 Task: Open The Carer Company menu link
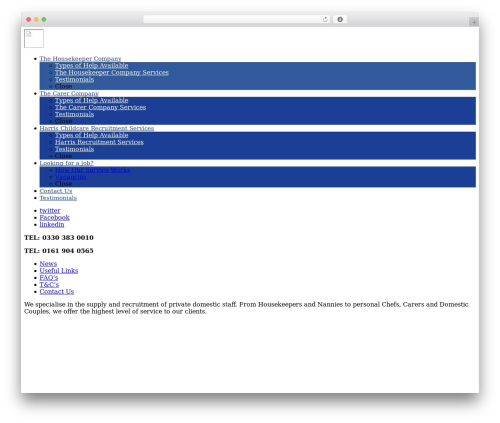pyautogui.click(x=69, y=94)
